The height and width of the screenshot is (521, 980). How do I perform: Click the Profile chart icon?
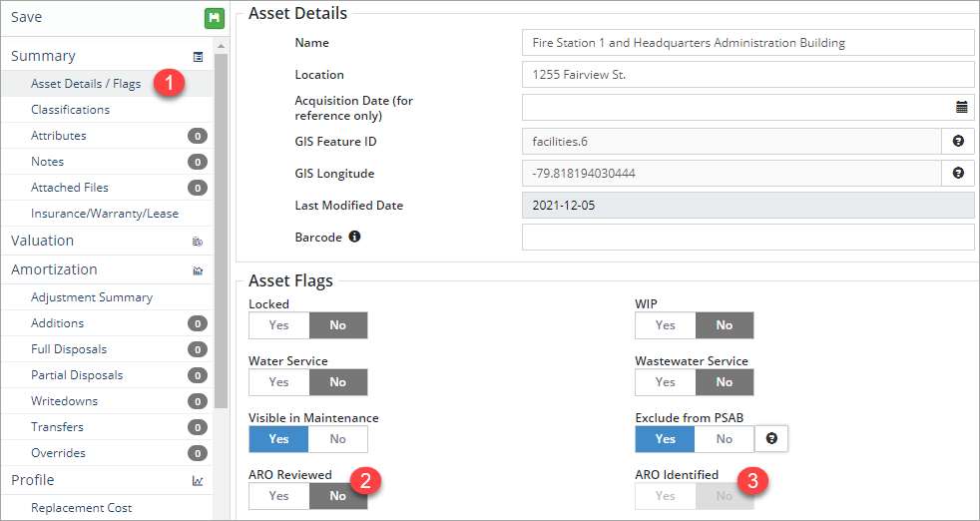198,481
